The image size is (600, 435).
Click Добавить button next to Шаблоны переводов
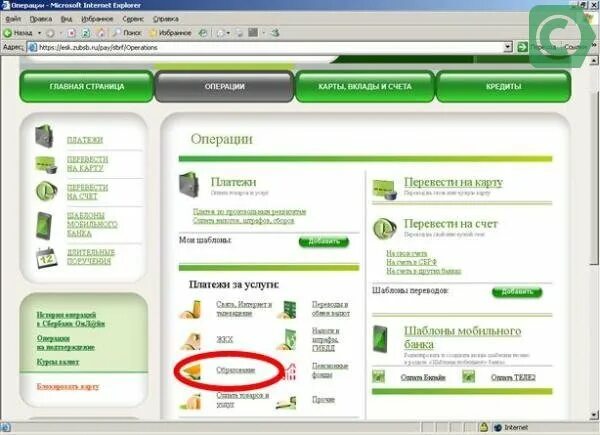coord(517,292)
